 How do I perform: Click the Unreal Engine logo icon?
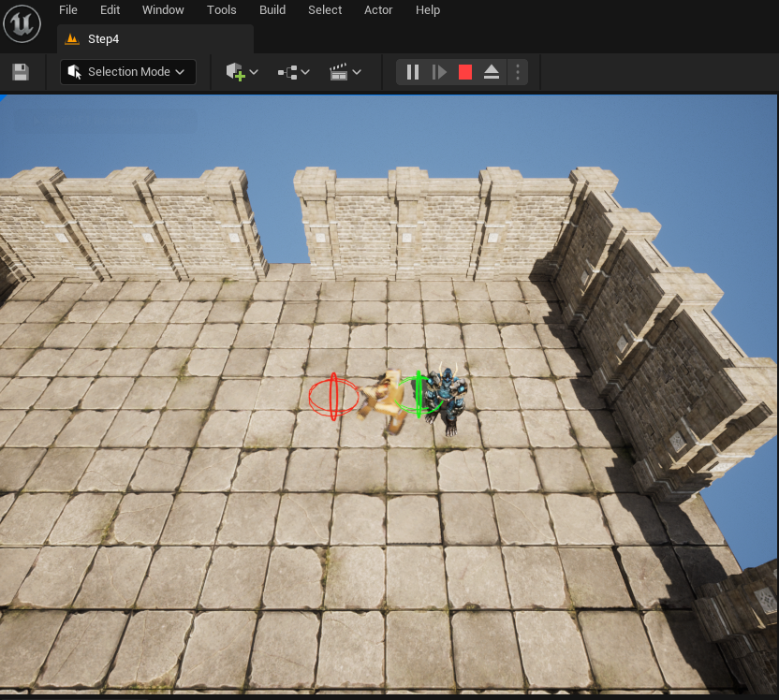22,23
